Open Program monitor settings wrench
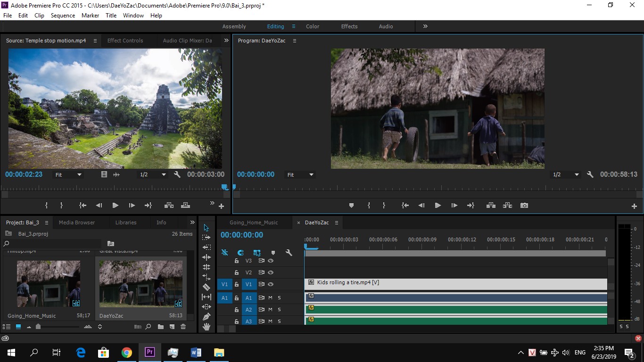Image resolution: width=644 pixels, height=362 pixels. tap(590, 174)
